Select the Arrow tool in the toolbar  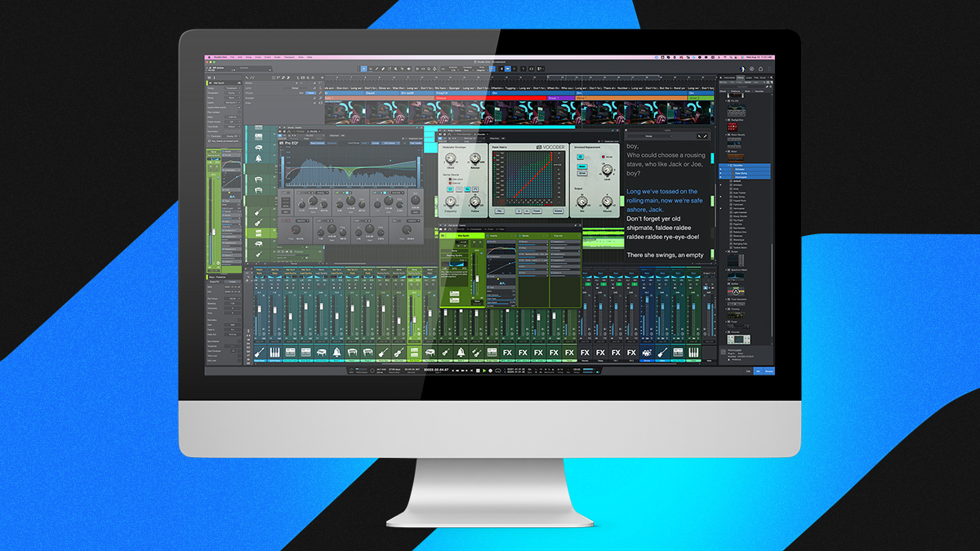point(363,69)
